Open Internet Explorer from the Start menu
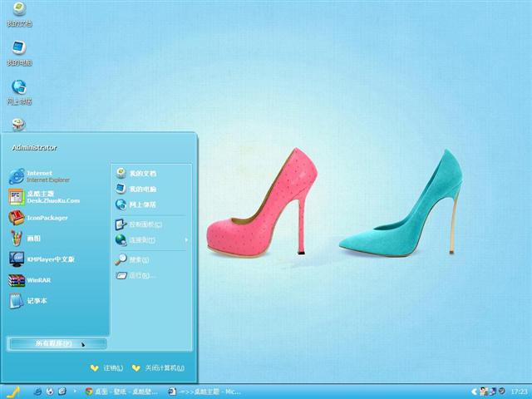The width and height of the screenshot is (532, 399). coord(40,176)
